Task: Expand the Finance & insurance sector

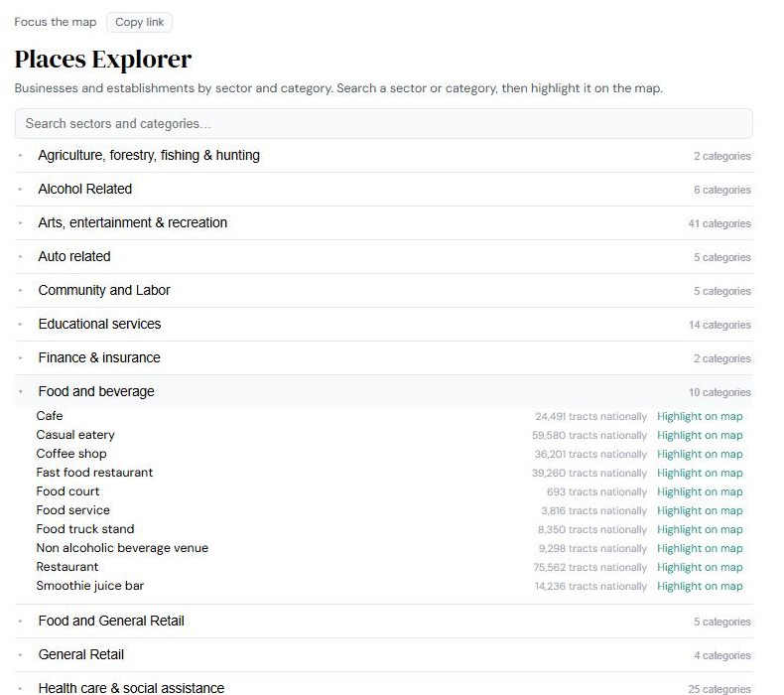Action: coord(383,357)
